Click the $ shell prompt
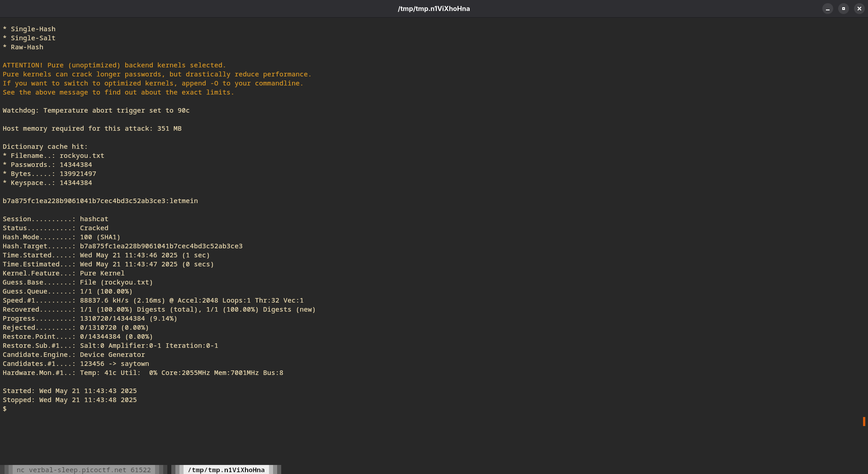The width and height of the screenshot is (868, 474). [5, 409]
